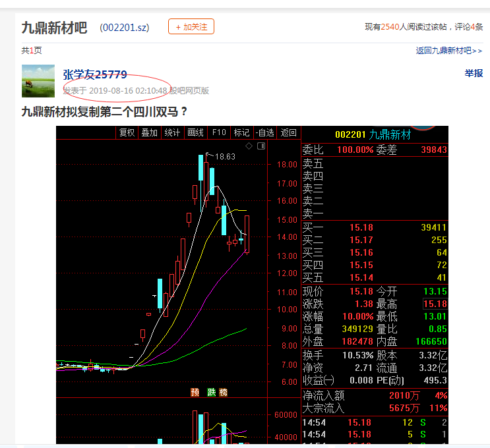Click 内盘 value 166650
This screenshot has width=490, height=448.
pyautogui.click(x=431, y=341)
